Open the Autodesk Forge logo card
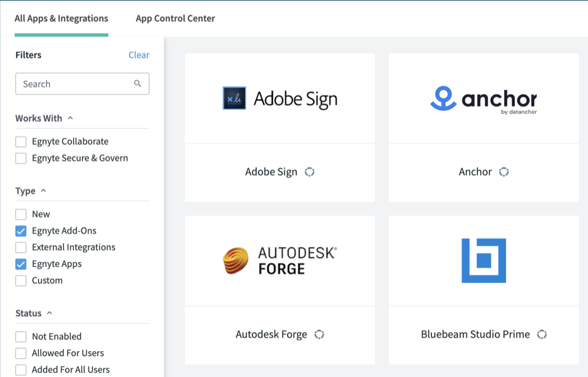 [280, 261]
